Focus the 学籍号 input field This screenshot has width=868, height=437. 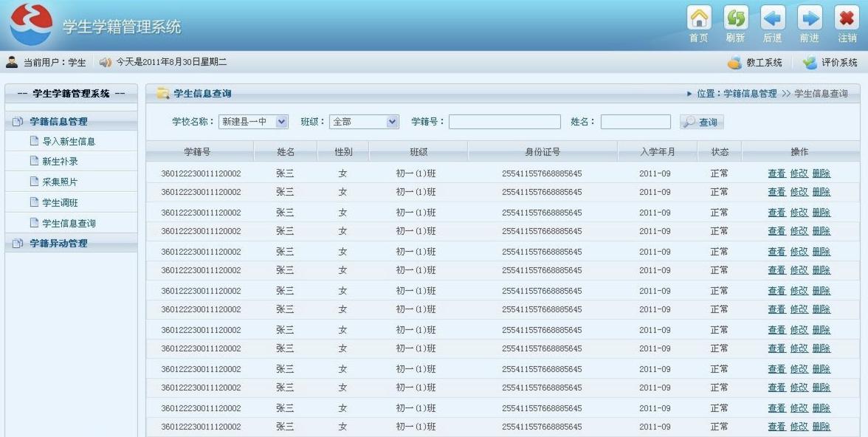[504, 122]
